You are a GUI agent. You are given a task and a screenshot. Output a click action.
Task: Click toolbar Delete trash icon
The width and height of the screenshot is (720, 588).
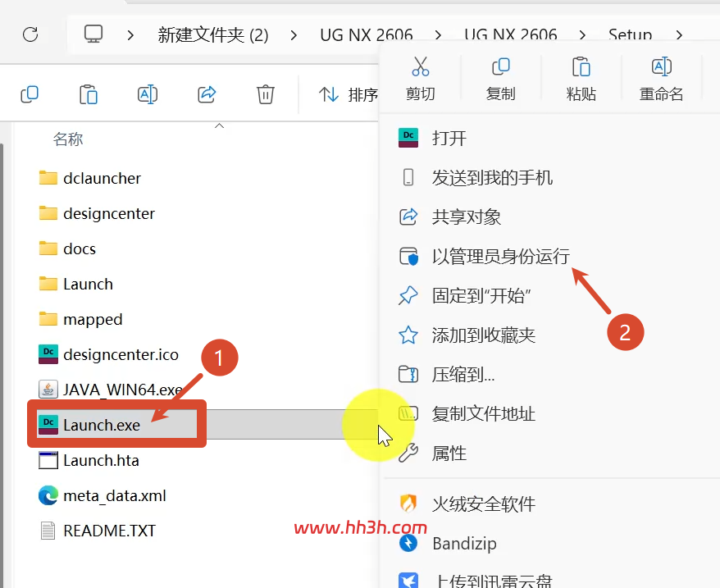pyautogui.click(x=266, y=94)
